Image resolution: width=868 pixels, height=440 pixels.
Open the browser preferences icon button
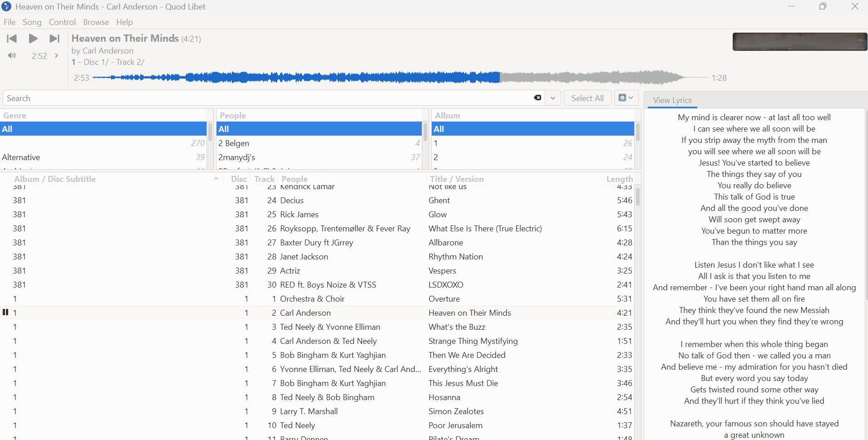click(x=626, y=98)
